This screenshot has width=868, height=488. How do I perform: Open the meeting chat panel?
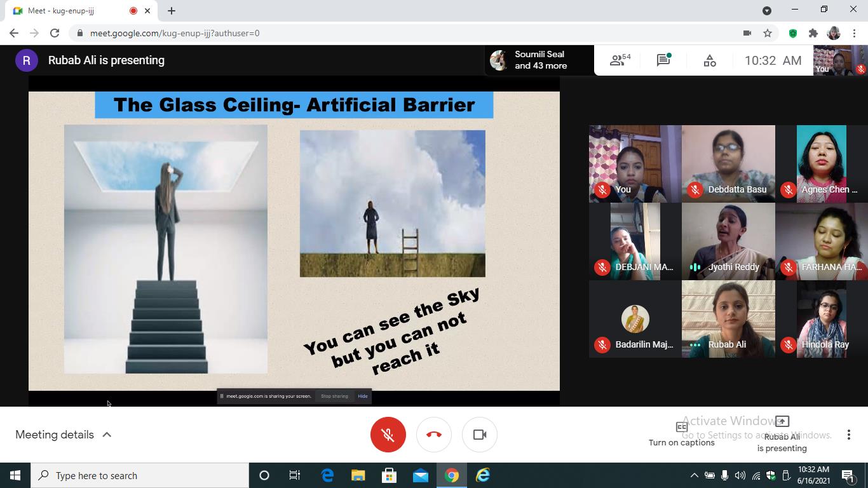pyautogui.click(x=663, y=60)
